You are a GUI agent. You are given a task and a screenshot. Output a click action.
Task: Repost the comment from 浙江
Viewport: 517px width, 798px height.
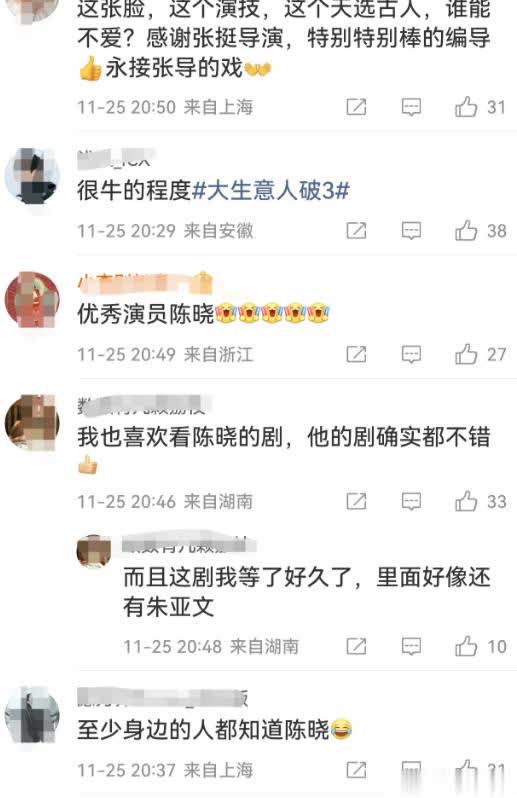(x=356, y=354)
